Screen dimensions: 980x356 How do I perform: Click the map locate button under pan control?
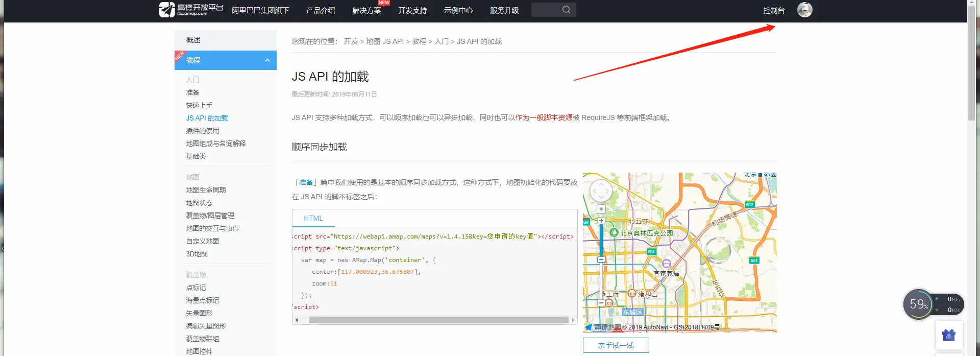(601, 209)
